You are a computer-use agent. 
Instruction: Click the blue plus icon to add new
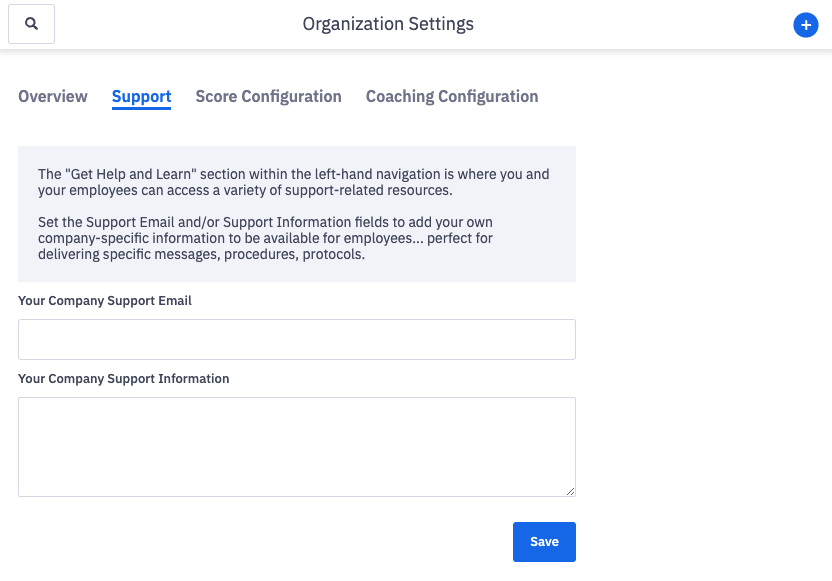pos(806,25)
